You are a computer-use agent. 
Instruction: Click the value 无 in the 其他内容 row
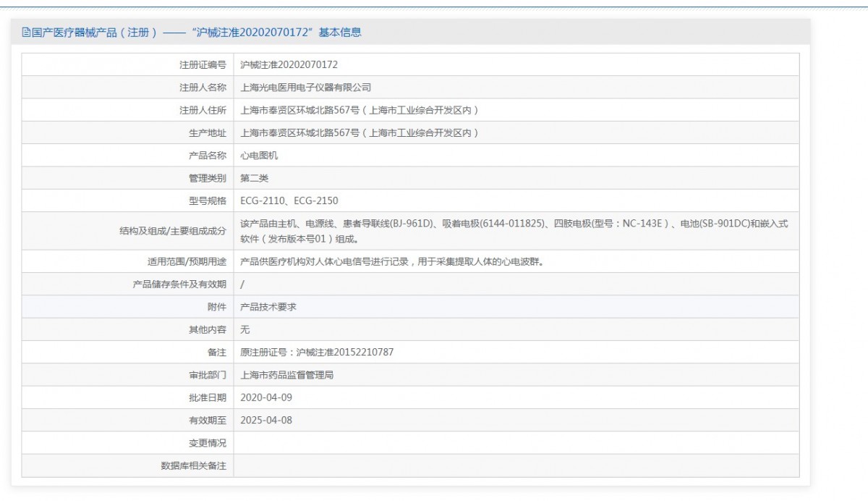click(245, 329)
